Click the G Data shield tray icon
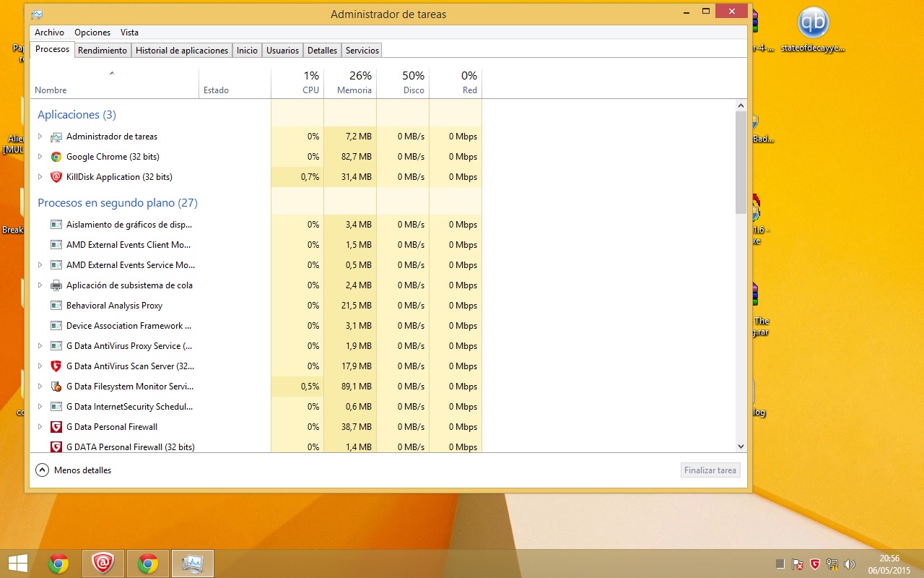Image resolution: width=924 pixels, height=578 pixels. point(815,564)
